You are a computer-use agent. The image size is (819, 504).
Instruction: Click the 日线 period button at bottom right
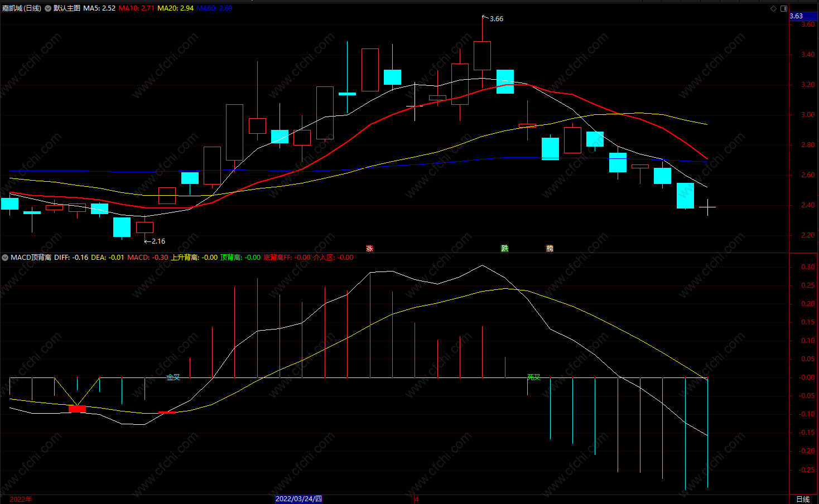point(803,499)
